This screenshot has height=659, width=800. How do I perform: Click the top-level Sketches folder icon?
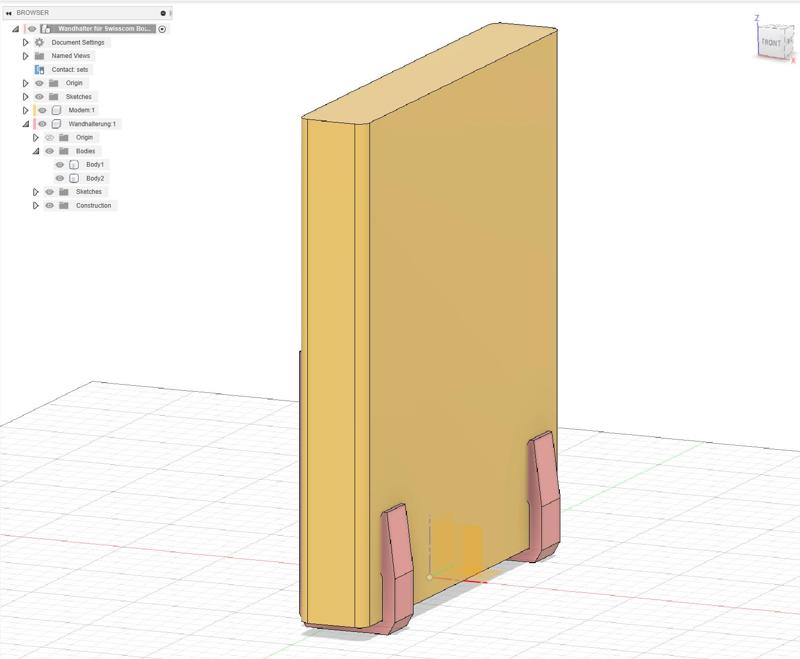(54, 96)
